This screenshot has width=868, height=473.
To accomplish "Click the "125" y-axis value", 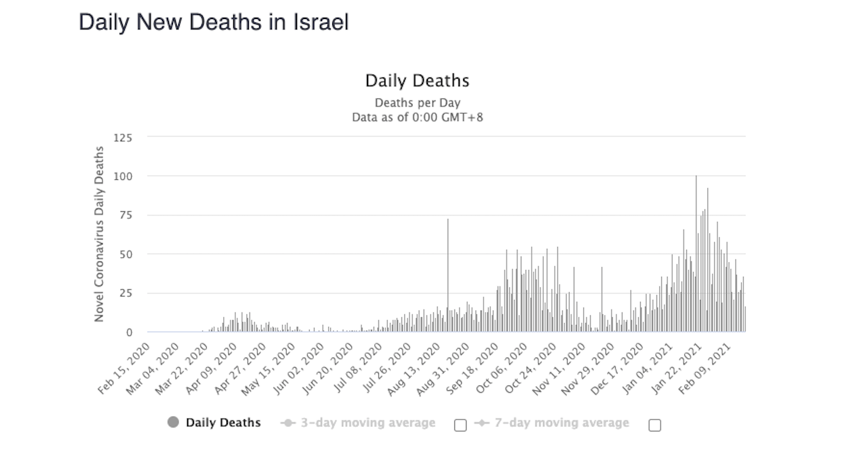I will [123, 137].
